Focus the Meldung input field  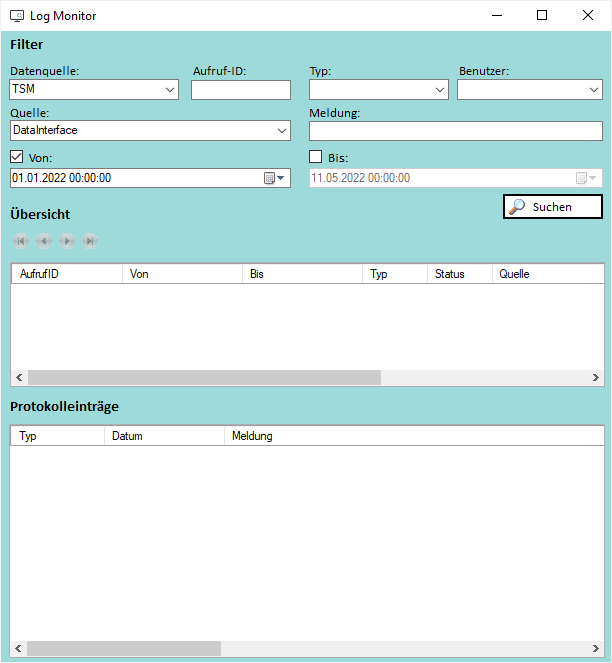tap(455, 131)
